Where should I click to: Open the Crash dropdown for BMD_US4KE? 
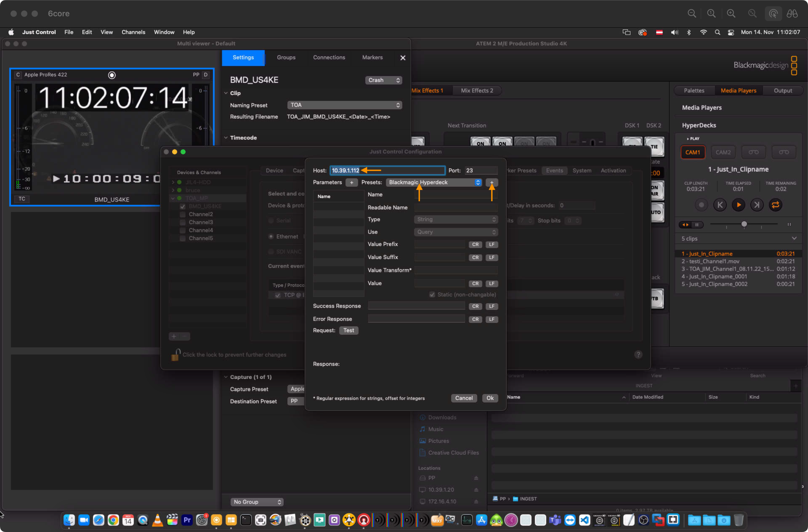click(x=383, y=80)
